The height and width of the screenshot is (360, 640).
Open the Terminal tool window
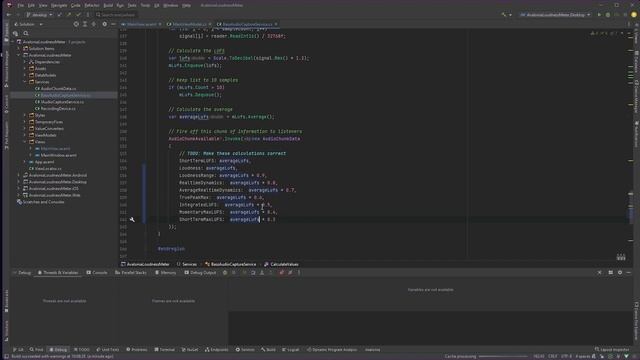coord(164,350)
